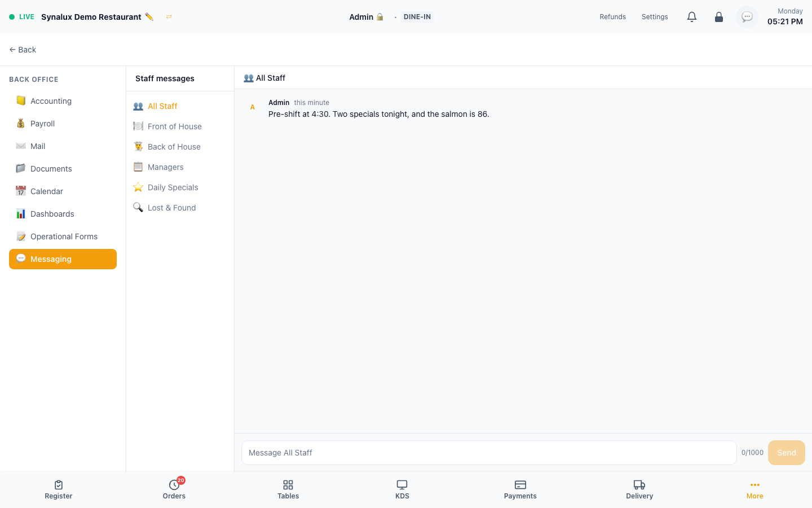The height and width of the screenshot is (508, 812).
Task: Click the Back link
Action: [x=23, y=50]
